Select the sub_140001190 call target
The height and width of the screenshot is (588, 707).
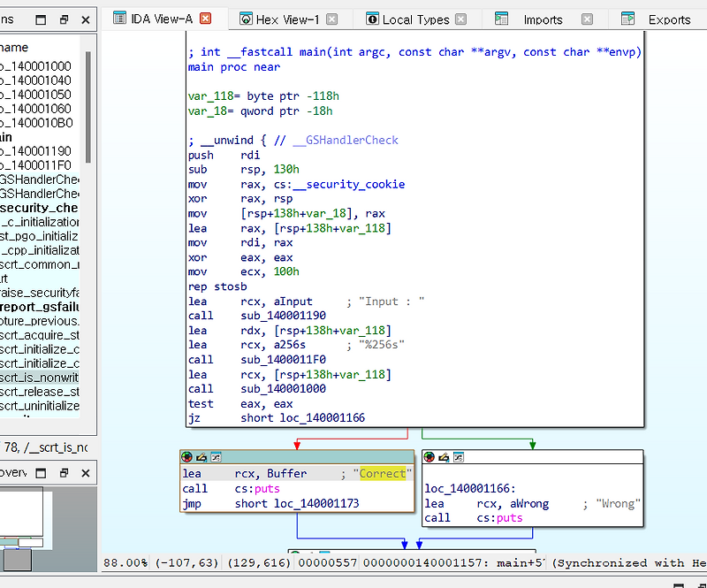click(281, 316)
